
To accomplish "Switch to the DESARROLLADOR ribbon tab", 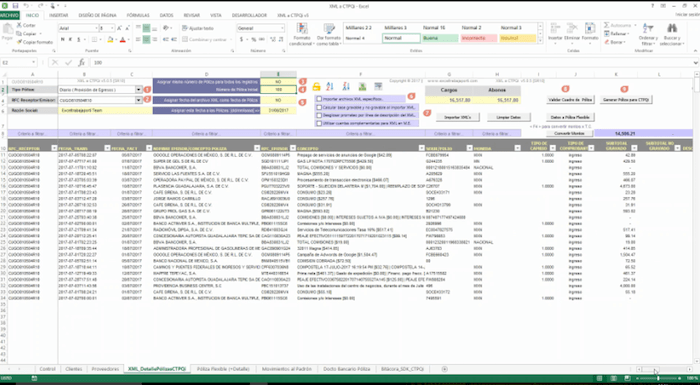I will [249, 15].
